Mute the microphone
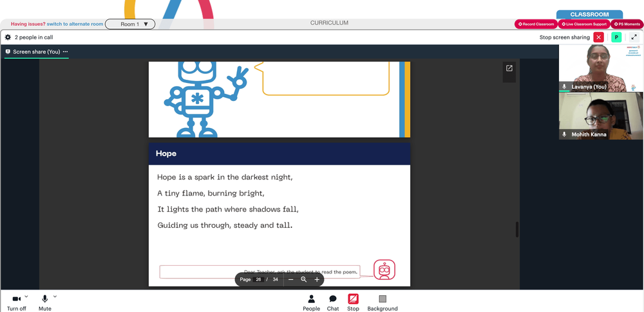 tap(45, 303)
